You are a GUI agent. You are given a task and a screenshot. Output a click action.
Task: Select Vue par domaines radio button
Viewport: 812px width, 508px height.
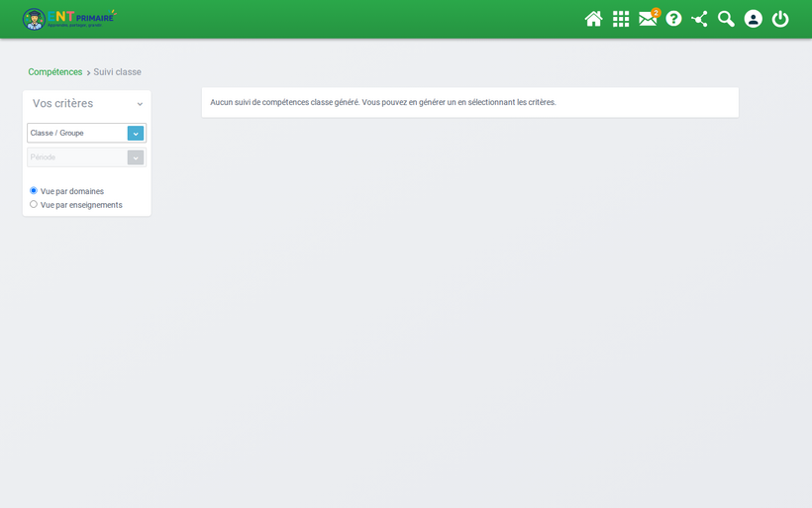34,190
